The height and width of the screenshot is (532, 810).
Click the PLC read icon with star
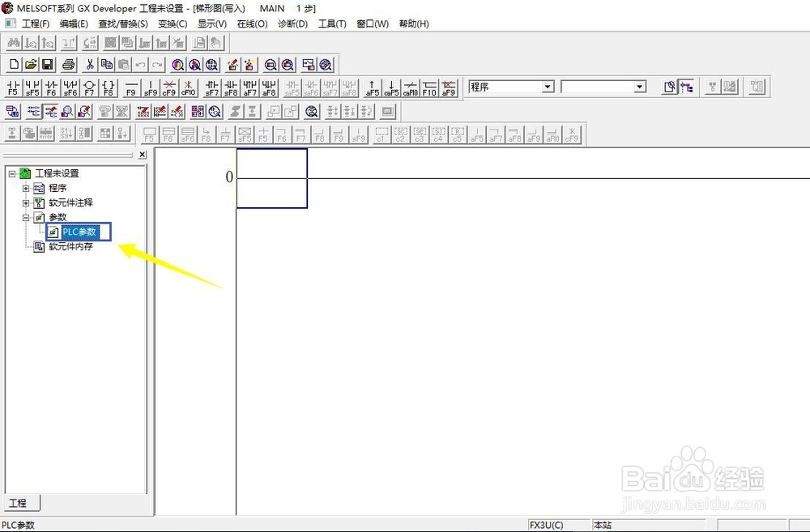249,65
